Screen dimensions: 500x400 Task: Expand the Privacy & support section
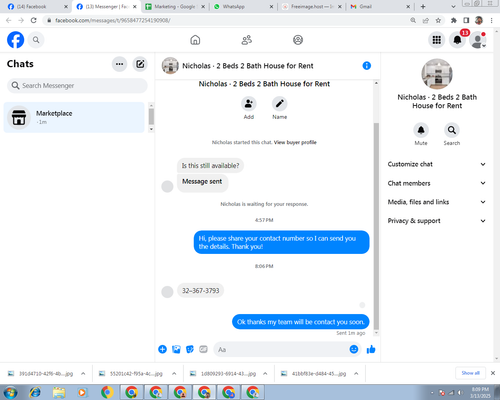(x=437, y=221)
